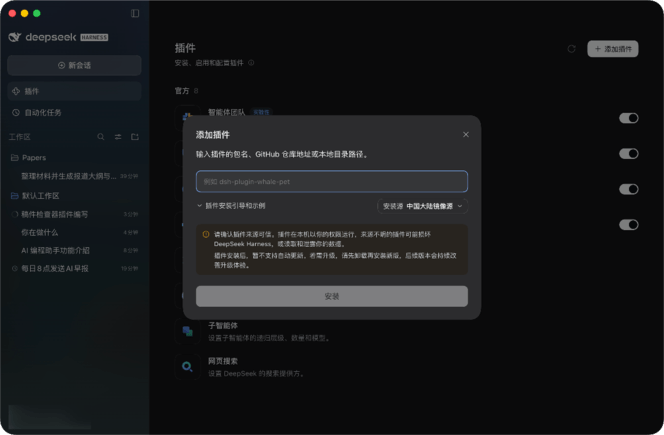Toggle the 智能体团队 plugin switch
664x435 pixels.
[x=628, y=118]
